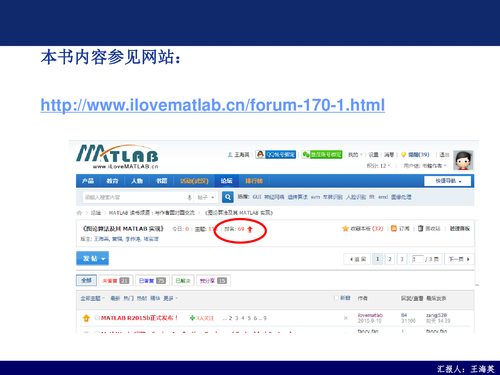
Task: Click the orange pinned arrow beside MATLAB R2015b thread
Action: pos(86,318)
